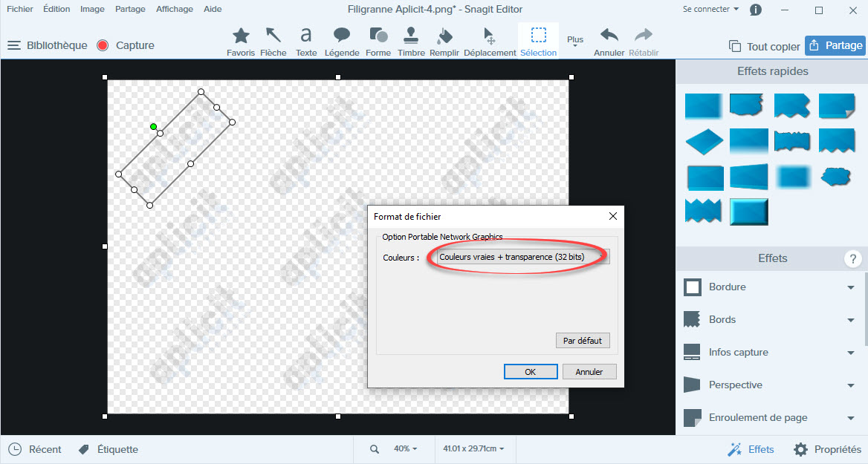Click the green rotation handle
The height and width of the screenshot is (464, 868).
tap(153, 127)
